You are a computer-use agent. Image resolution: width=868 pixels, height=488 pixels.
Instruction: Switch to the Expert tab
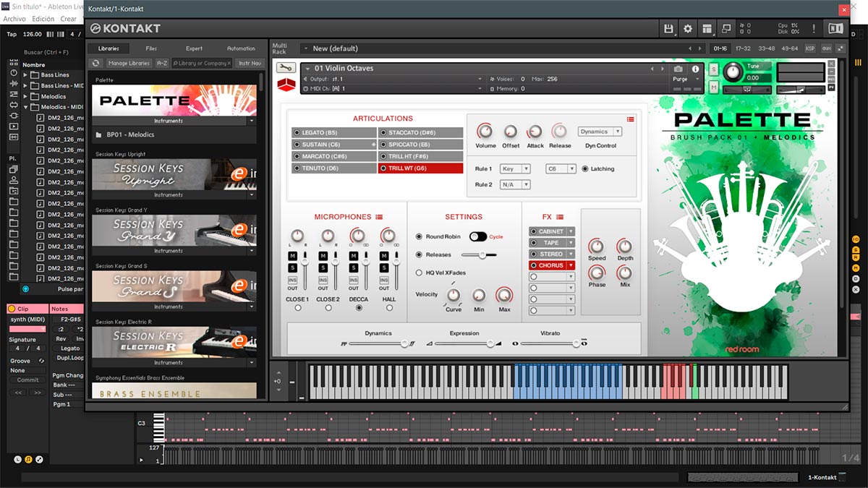click(x=194, y=48)
